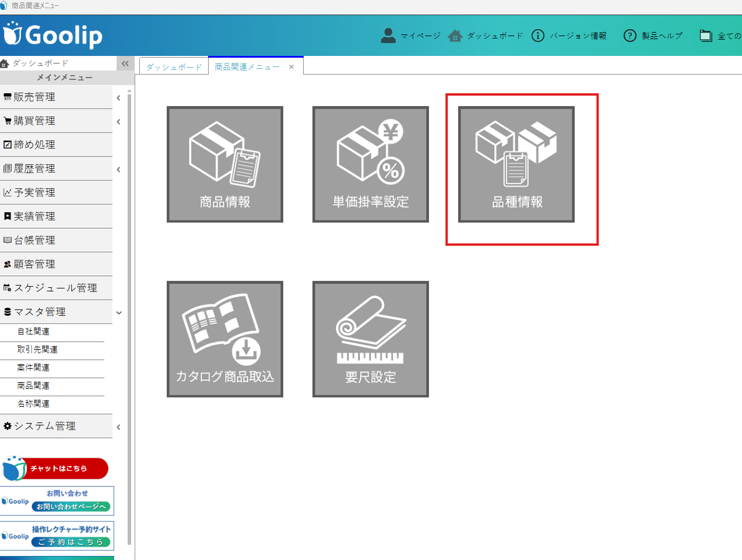The height and width of the screenshot is (560, 742).
Task: Switch to the ダッシュボード tab
Action: tap(174, 67)
